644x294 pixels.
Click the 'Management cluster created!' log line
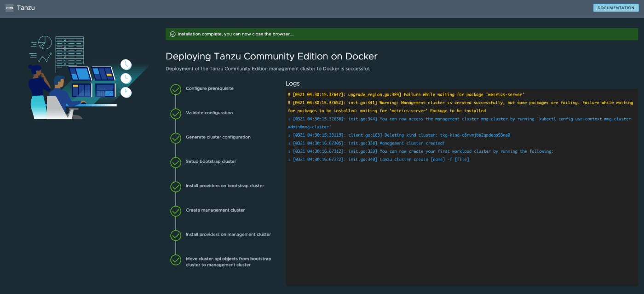click(x=366, y=143)
